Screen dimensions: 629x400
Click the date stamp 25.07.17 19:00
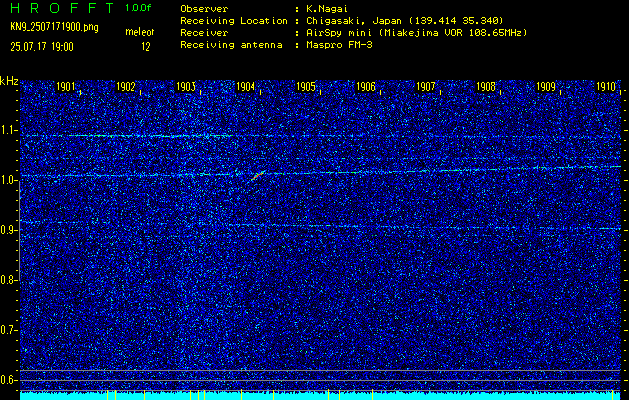[x=42, y=47]
